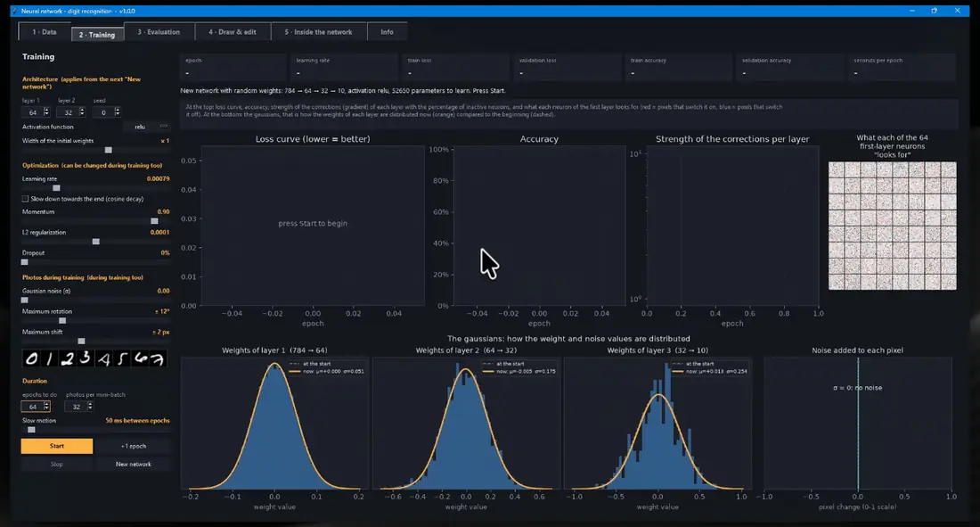The image size is (980, 527).
Task: Click the app icon in the title bar
Action: (x=14, y=11)
